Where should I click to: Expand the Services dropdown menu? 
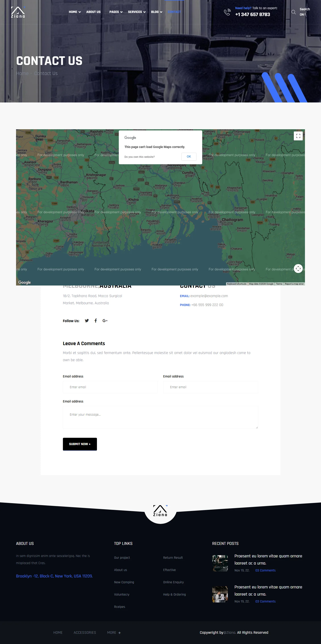(137, 12)
